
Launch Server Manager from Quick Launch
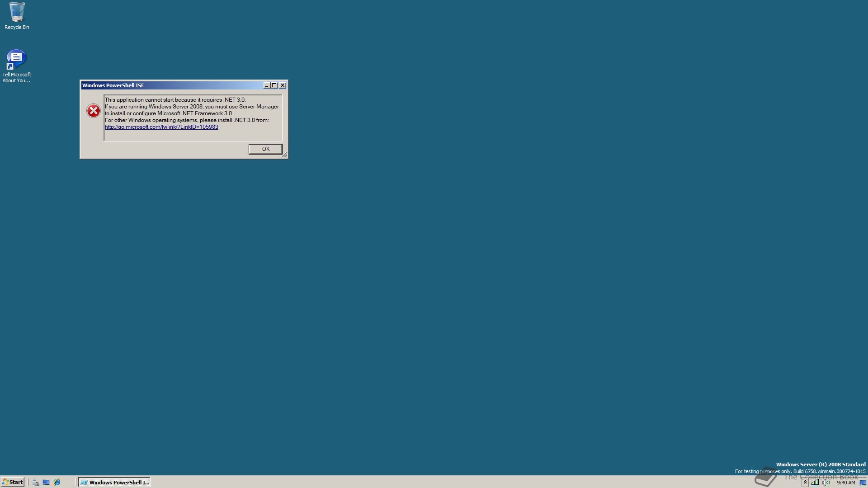36,483
